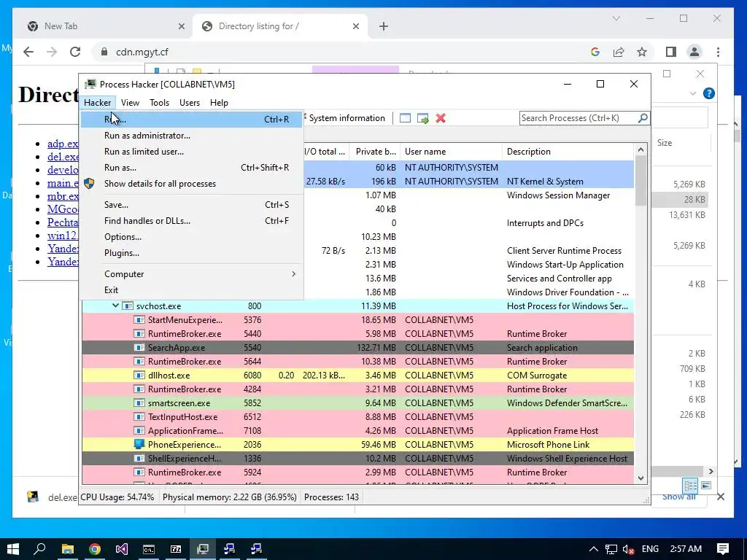The height and width of the screenshot is (560, 747).
Task: Click Chrome back arrow
Action: click(x=28, y=52)
